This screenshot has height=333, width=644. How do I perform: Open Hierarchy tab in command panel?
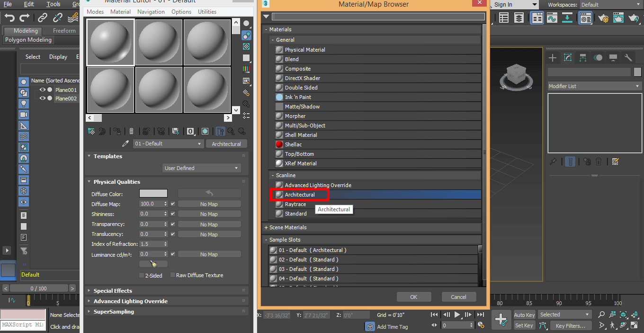click(583, 58)
